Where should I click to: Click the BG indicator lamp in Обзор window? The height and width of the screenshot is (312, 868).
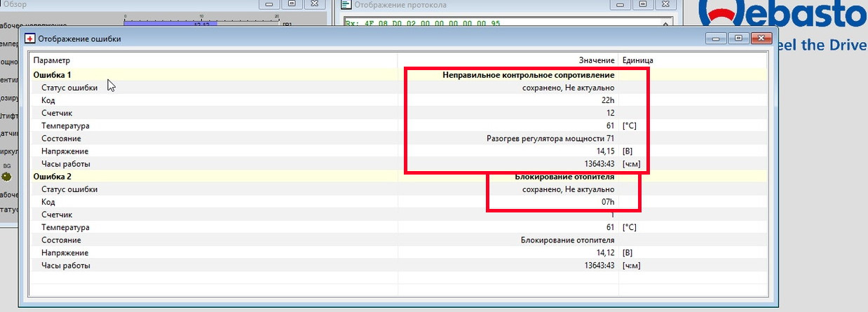[7, 175]
